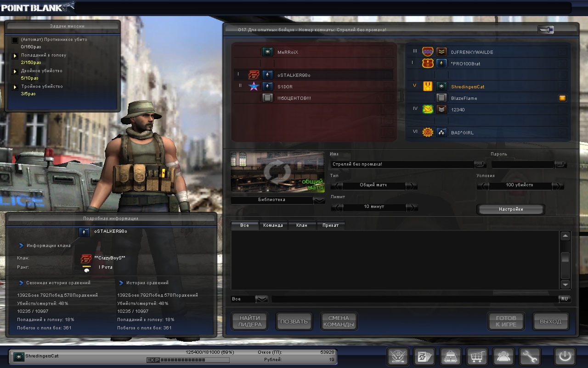This screenshot has height=368, width=588.
Task: Toggle the slot box beside DJFRENKYWAILDE
Action: pos(562,52)
